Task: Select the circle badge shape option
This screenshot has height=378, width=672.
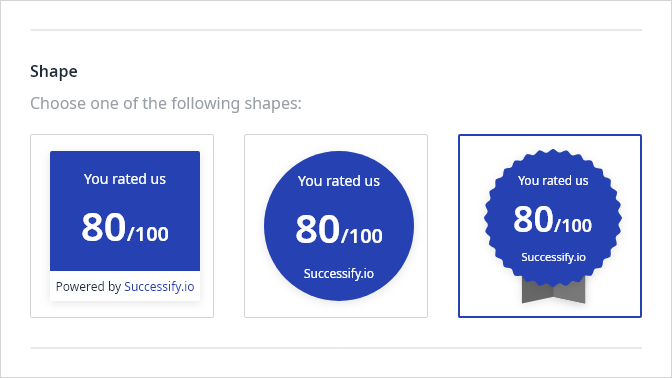Action: click(336, 226)
